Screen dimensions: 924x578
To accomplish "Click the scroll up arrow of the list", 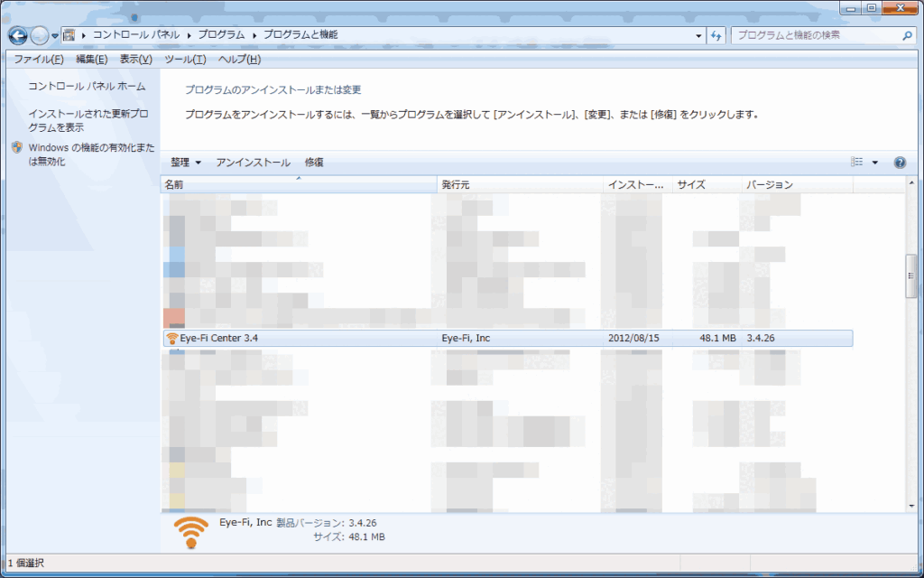I will click(x=911, y=184).
